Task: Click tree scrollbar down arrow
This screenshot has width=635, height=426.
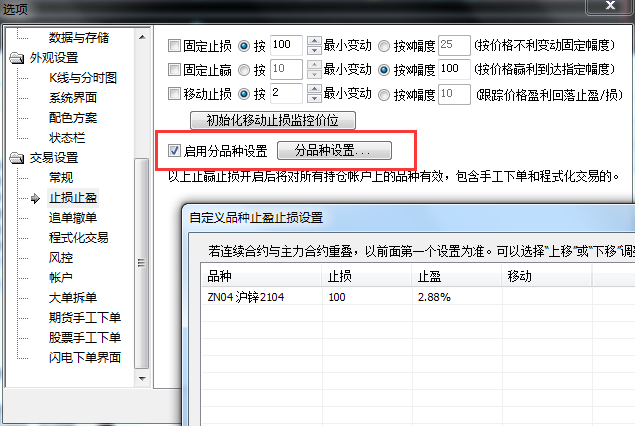Action: (x=142, y=379)
